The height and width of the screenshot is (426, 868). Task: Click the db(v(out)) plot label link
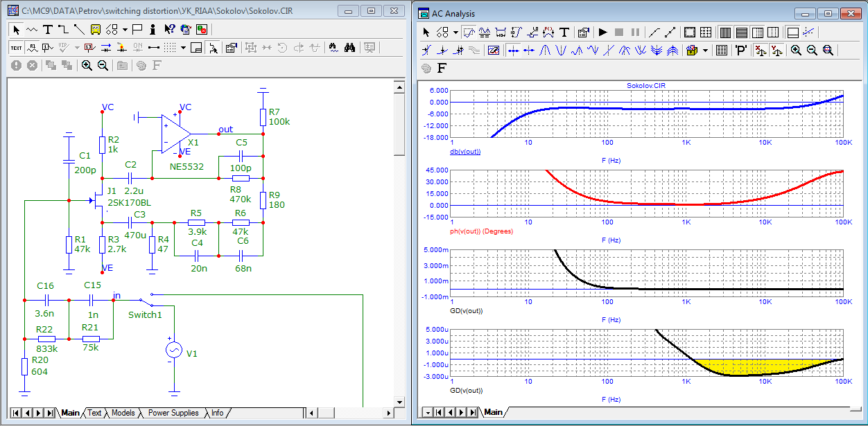point(465,152)
